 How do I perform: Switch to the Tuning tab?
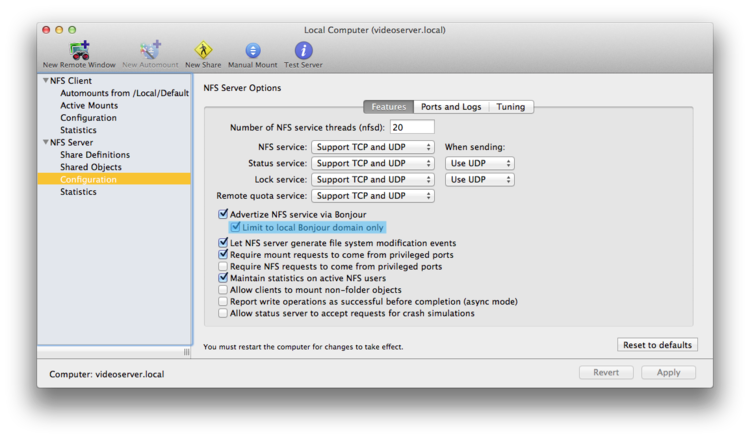click(x=511, y=107)
